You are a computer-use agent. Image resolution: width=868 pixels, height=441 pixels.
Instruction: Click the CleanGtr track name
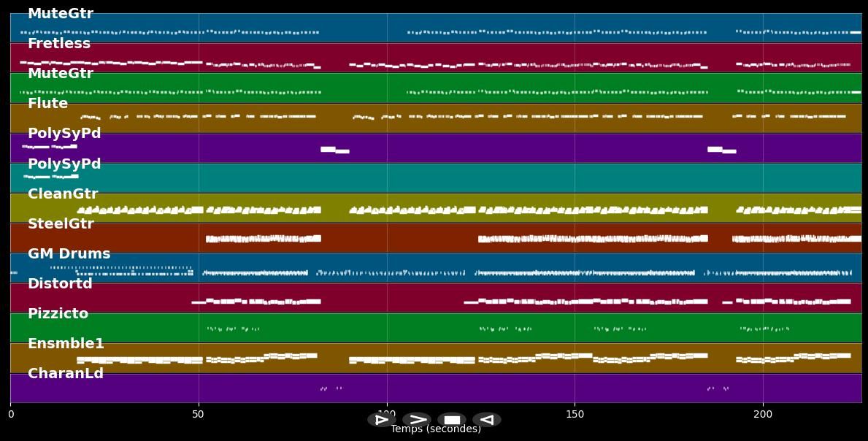[x=63, y=194]
